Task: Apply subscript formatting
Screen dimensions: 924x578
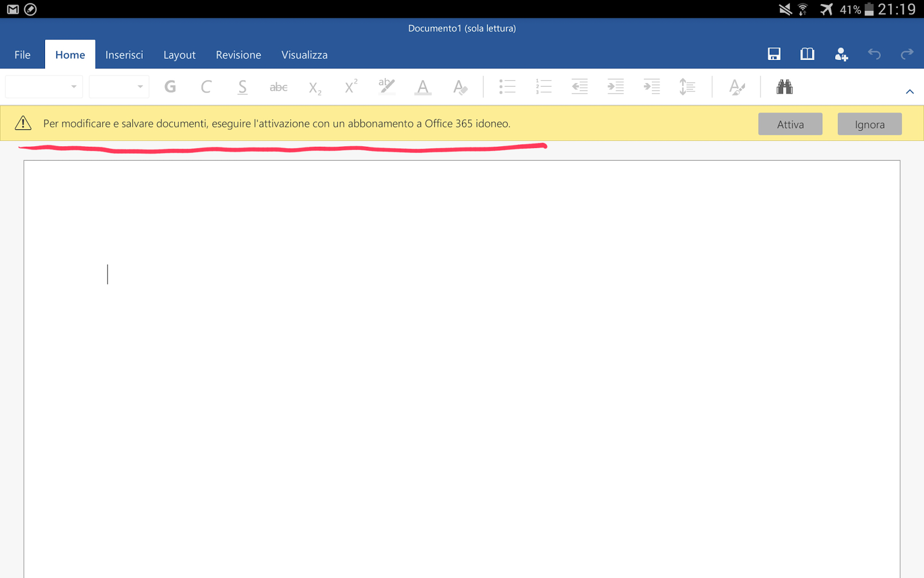Action: pos(314,88)
